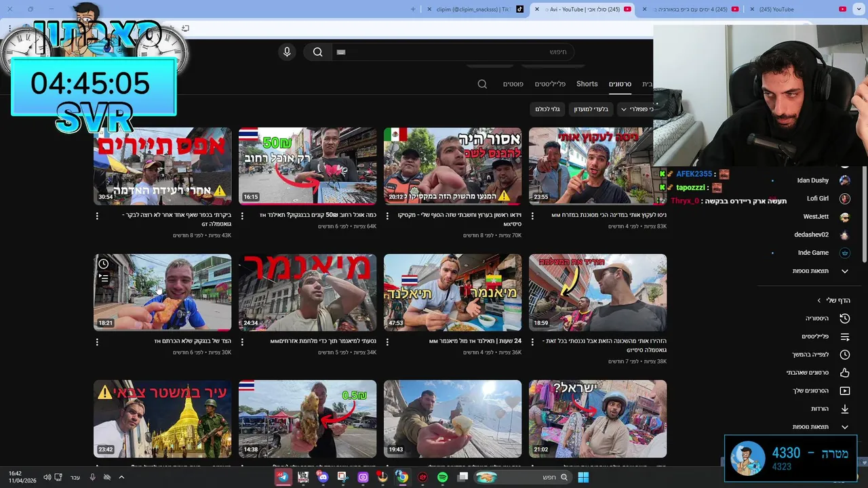Open more options for 'כמה אוכל רחוב' video

(242, 216)
